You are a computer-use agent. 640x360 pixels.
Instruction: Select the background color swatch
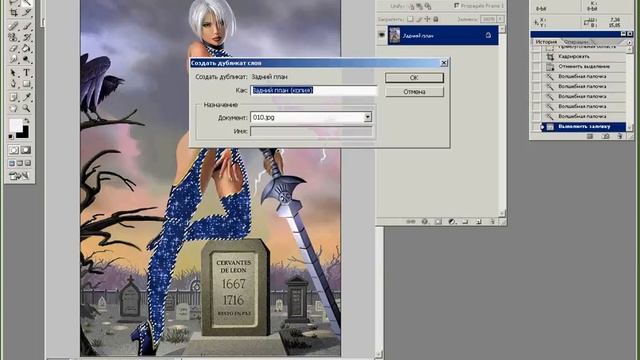23,132
